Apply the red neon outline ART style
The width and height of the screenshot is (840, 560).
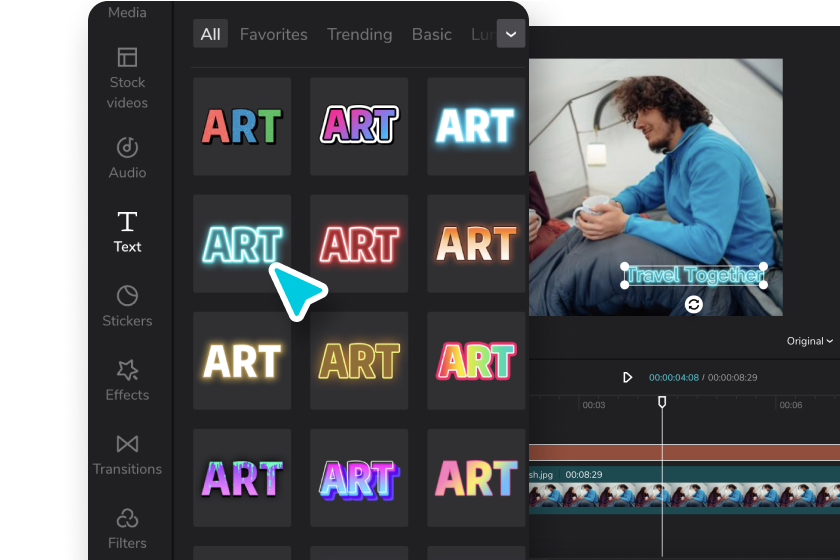[x=359, y=243]
